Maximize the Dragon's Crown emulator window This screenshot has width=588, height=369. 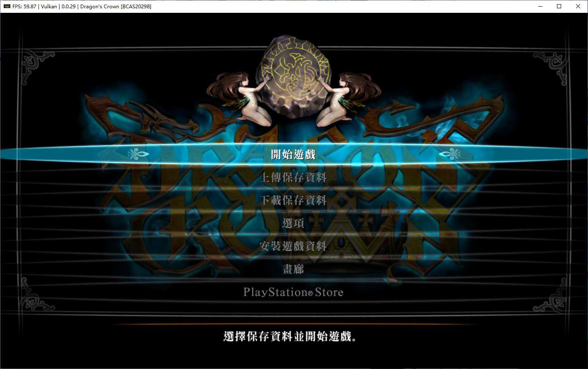tap(559, 6)
